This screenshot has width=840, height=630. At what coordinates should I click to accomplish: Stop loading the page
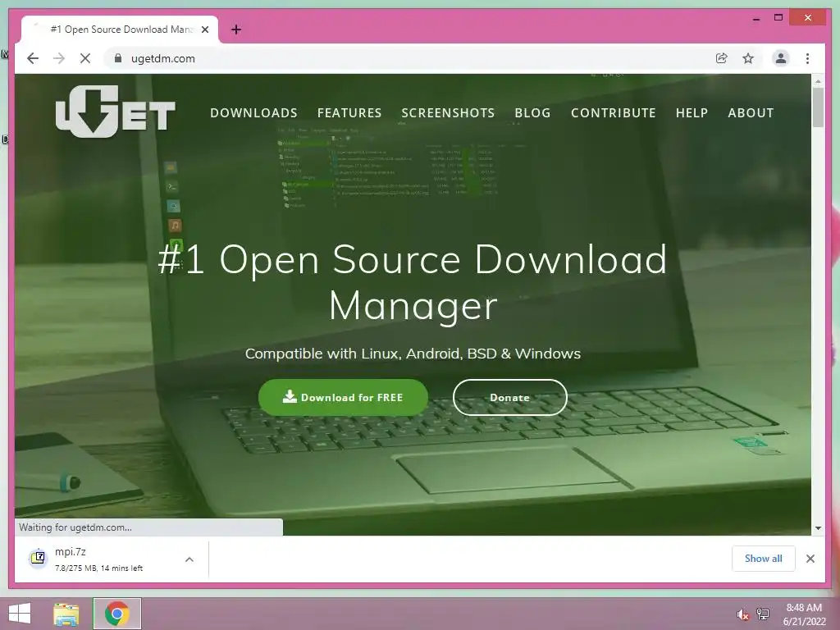click(x=85, y=58)
